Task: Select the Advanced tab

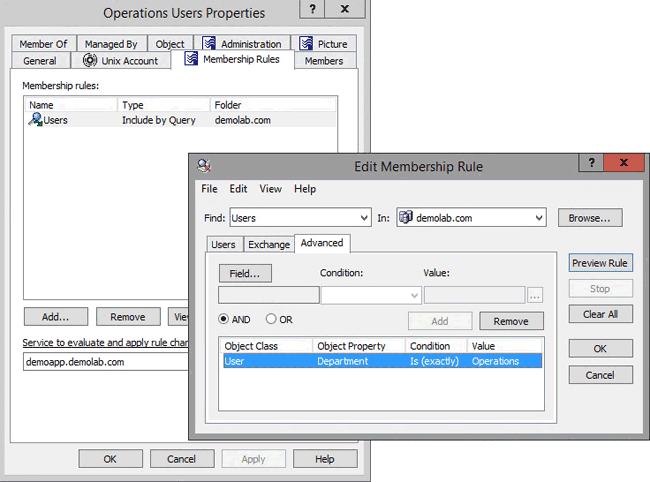Action: pos(322,243)
